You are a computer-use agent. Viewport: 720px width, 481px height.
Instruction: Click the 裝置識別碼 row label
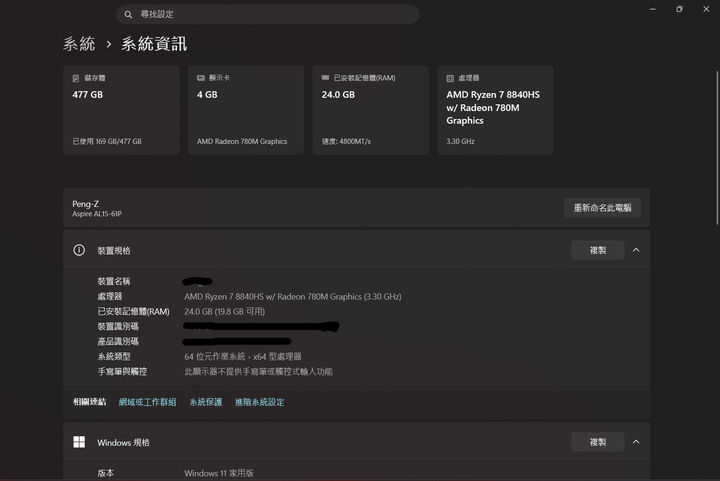tap(118, 326)
